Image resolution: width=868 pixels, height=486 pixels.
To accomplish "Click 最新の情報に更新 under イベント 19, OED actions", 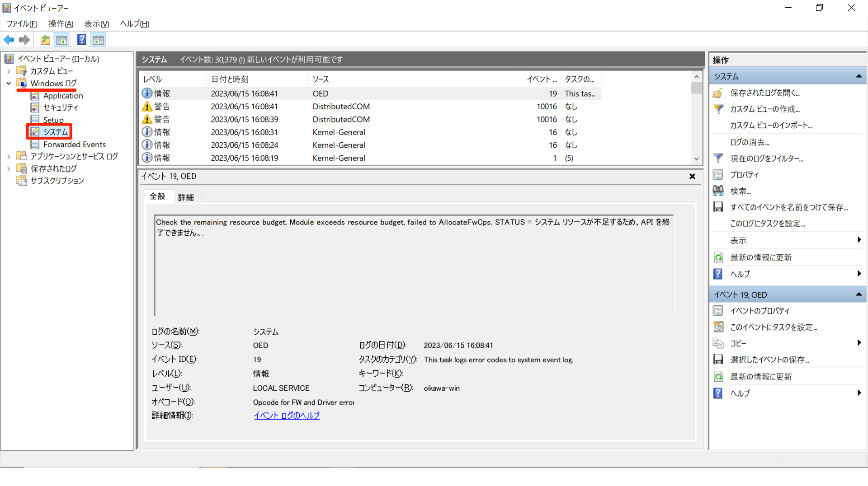I will [x=761, y=377].
